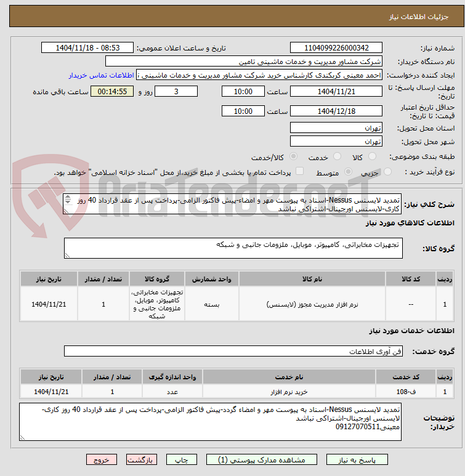The width and height of the screenshot is (465, 476).
Task: Click the شماره نیاز field 1104099226000342
Action: pos(336,47)
